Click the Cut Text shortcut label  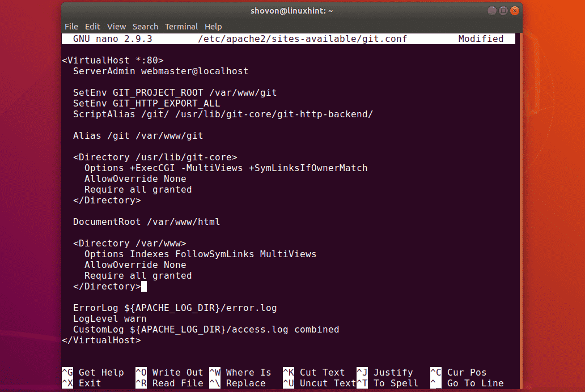pos(322,372)
